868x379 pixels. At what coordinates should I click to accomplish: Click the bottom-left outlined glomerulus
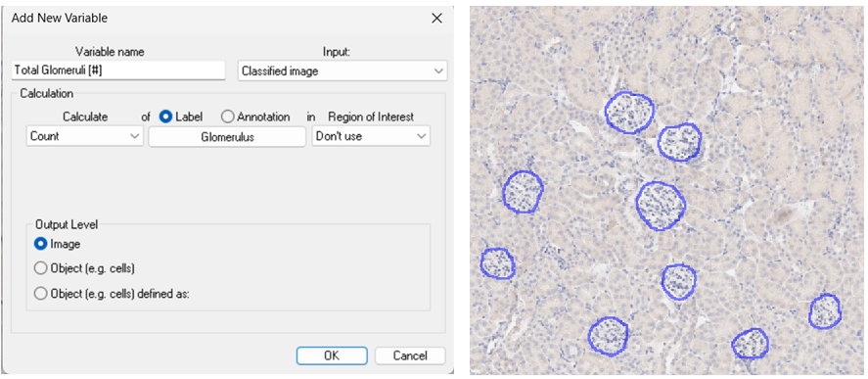tap(609, 336)
